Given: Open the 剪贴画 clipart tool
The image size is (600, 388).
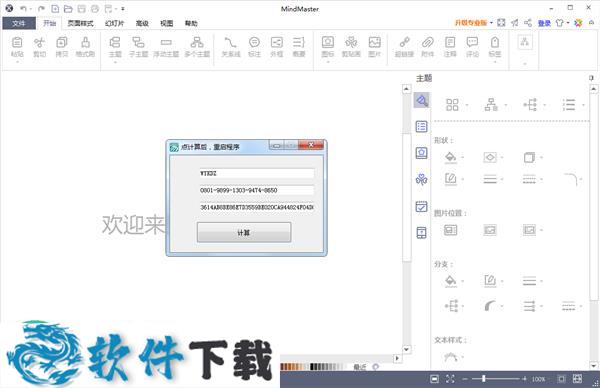Looking at the screenshot, I should click(x=351, y=47).
